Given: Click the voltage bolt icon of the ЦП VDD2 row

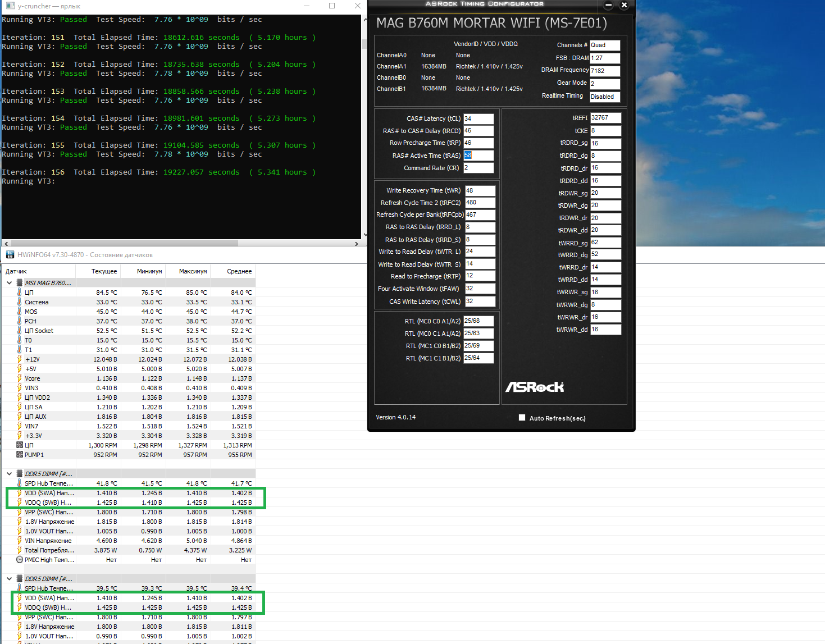Looking at the screenshot, I should tap(20, 398).
